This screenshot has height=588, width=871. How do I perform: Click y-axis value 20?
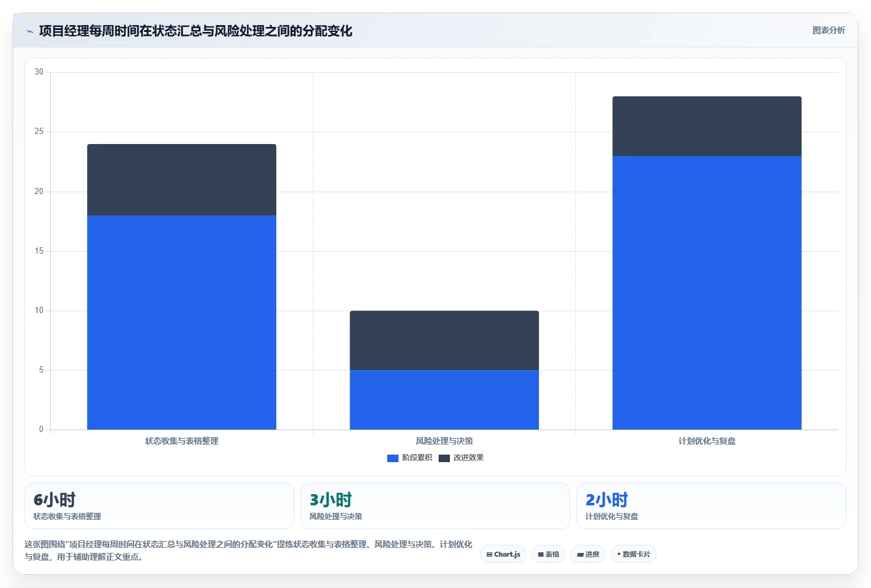tap(39, 192)
